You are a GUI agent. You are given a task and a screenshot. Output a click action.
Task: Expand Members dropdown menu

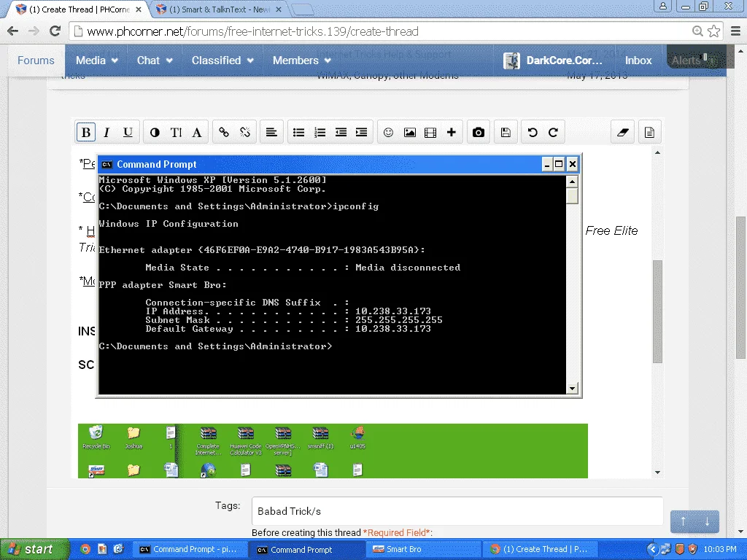(x=301, y=61)
